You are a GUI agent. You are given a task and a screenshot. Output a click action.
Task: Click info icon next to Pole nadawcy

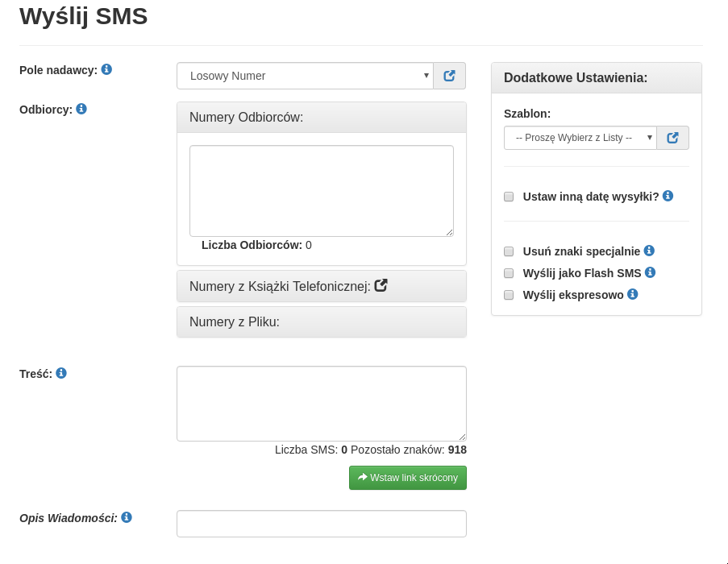click(106, 69)
